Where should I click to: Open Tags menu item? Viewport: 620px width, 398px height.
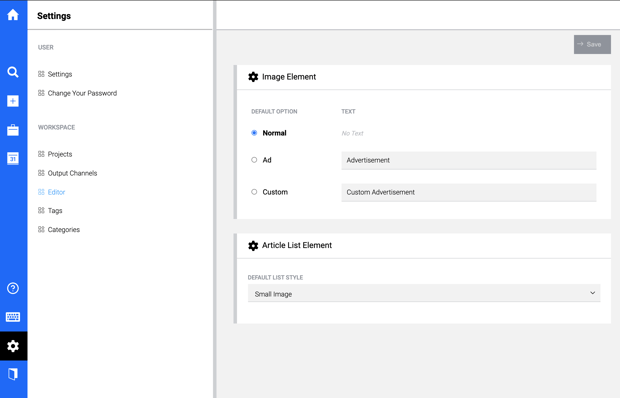tap(55, 210)
